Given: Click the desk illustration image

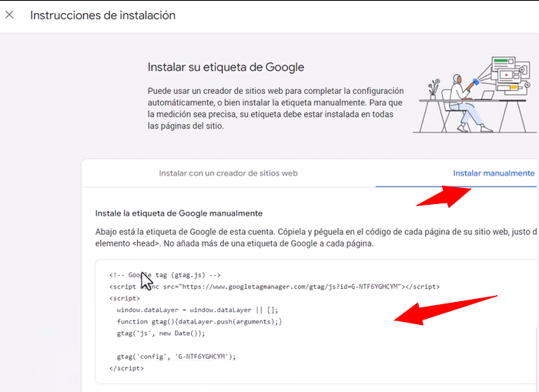Looking at the screenshot, I should coord(475,95).
